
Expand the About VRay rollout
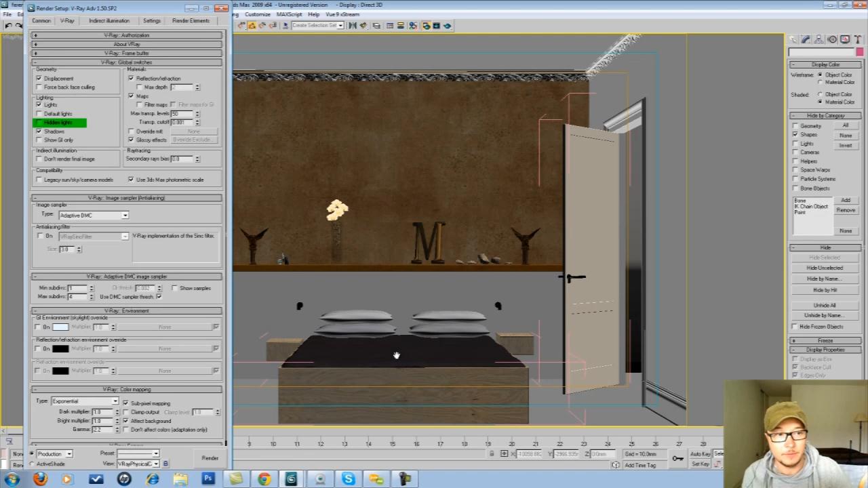click(127, 44)
